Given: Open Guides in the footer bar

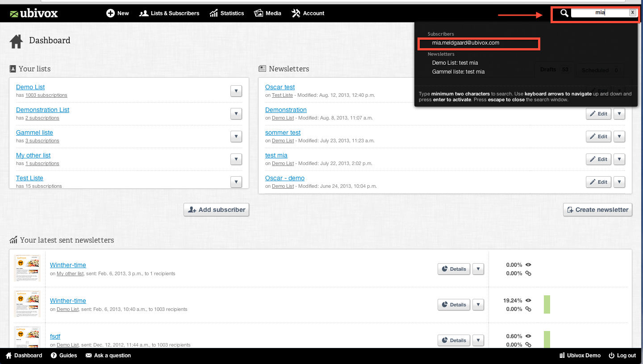Looking at the screenshot, I should point(64,356).
